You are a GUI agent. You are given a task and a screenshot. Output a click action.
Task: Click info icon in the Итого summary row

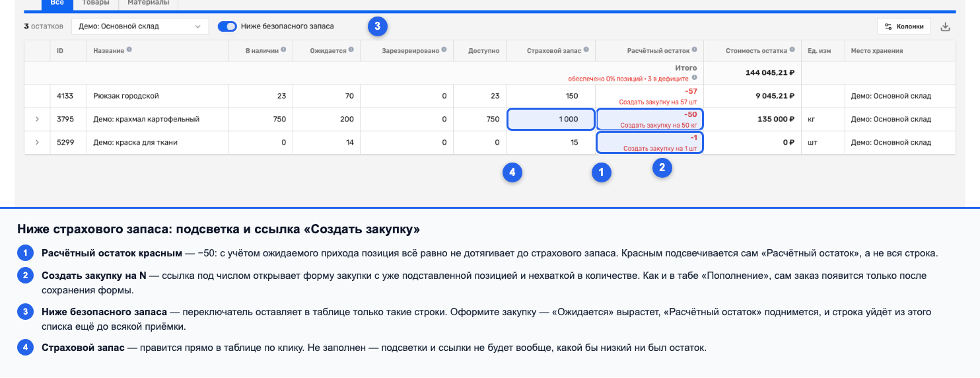pyautogui.click(x=694, y=78)
